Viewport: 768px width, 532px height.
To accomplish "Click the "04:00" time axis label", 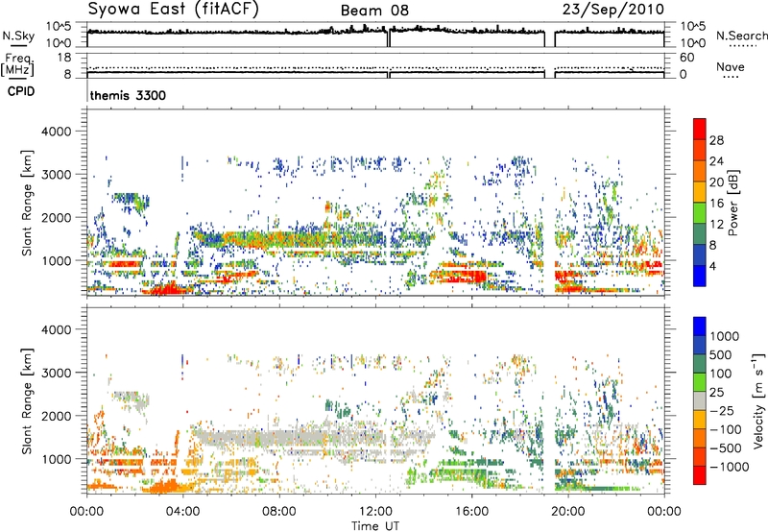I will (182, 512).
